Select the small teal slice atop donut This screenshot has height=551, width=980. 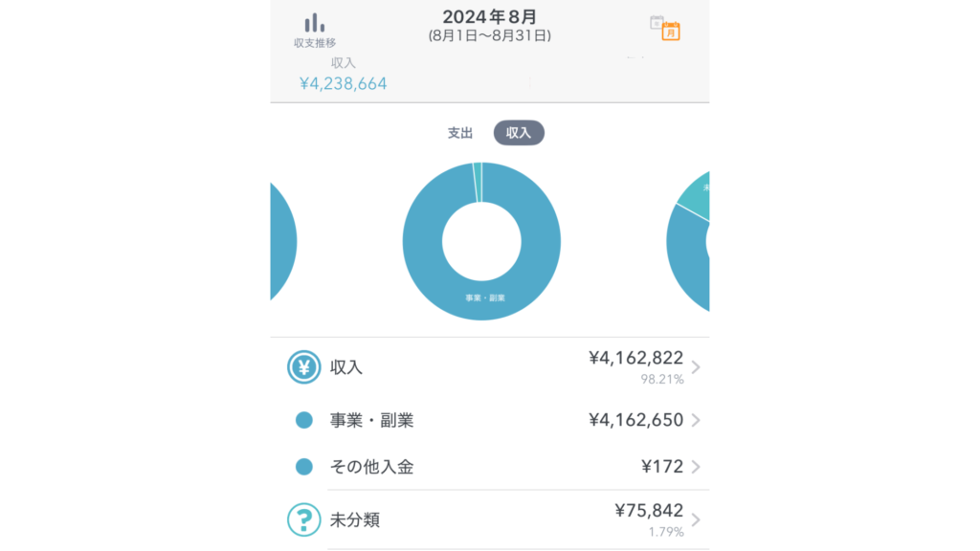[478, 183]
